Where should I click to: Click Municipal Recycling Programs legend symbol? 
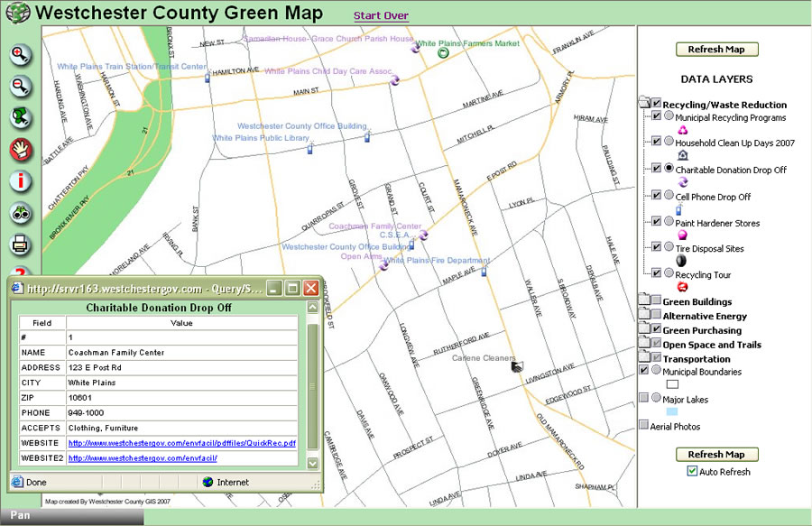pos(683,129)
